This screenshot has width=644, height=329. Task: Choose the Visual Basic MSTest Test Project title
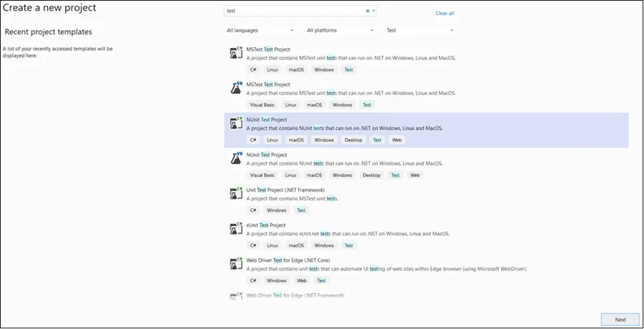click(x=268, y=85)
